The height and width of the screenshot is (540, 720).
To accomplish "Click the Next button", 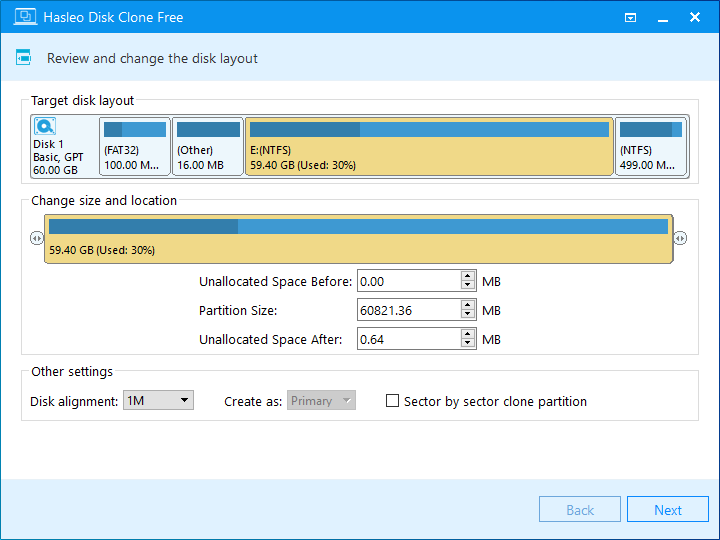I will pyautogui.click(x=667, y=510).
